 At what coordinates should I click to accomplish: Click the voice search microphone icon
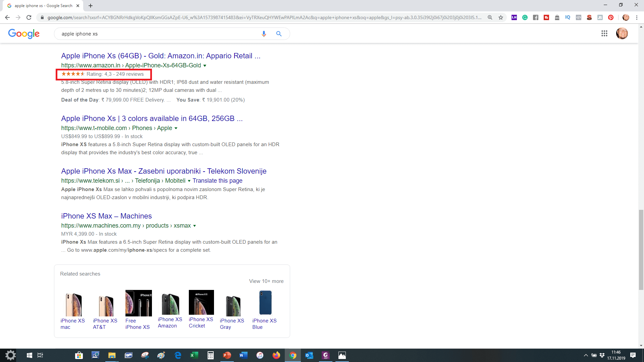[x=264, y=34]
